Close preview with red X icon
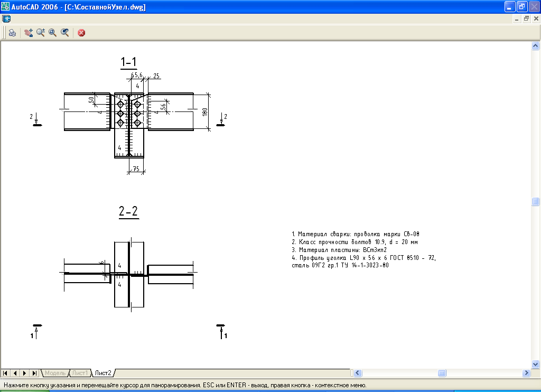The width and height of the screenshot is (541, 392). click(81, 33)
